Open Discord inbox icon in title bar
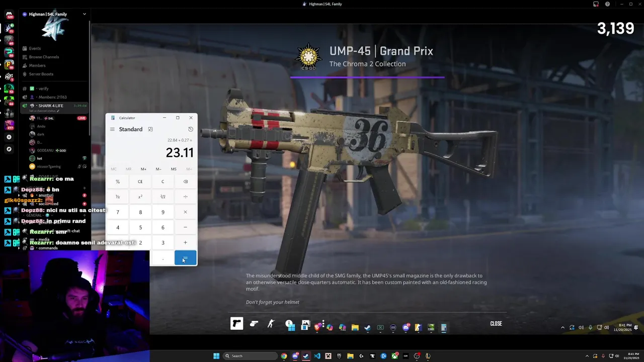 (x=596, y=4)
